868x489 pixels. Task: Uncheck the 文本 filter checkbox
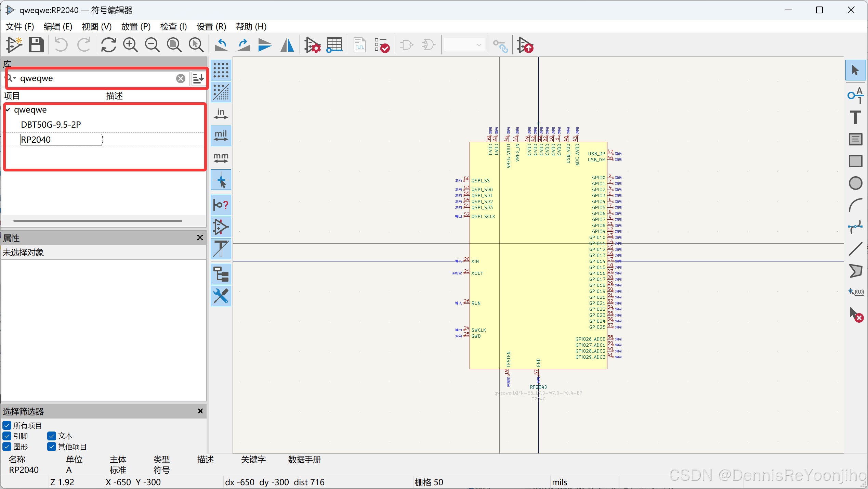point(52,436)
